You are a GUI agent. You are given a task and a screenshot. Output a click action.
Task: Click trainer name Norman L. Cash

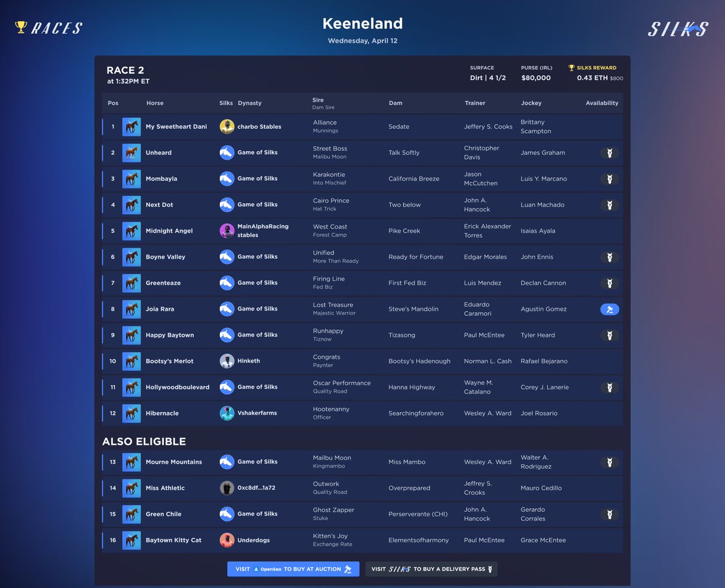pyautogui.click(x=488, y=361)
